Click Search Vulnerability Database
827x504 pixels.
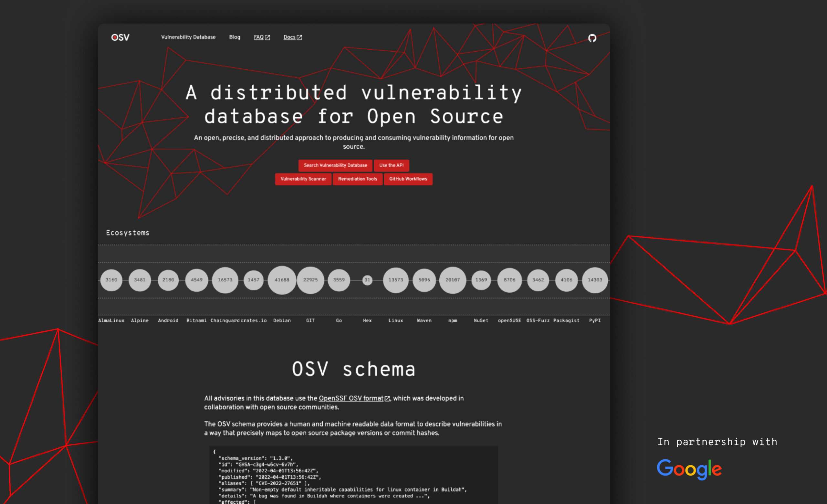(x=335, y=165)
